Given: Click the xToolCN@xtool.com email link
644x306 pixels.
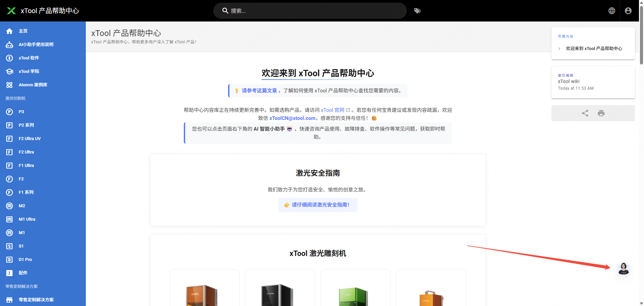Looking at the screenshot, I should tap(292, 118).
